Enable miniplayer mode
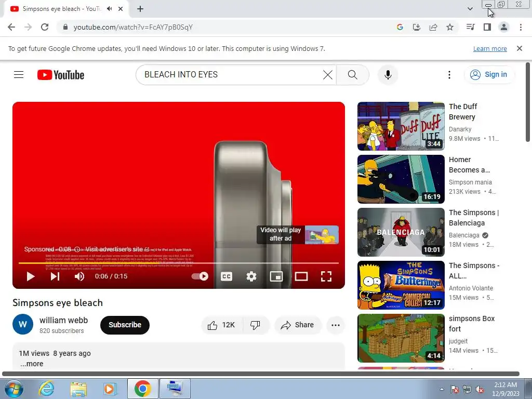 pyautogui.click(x=276, y=276)
